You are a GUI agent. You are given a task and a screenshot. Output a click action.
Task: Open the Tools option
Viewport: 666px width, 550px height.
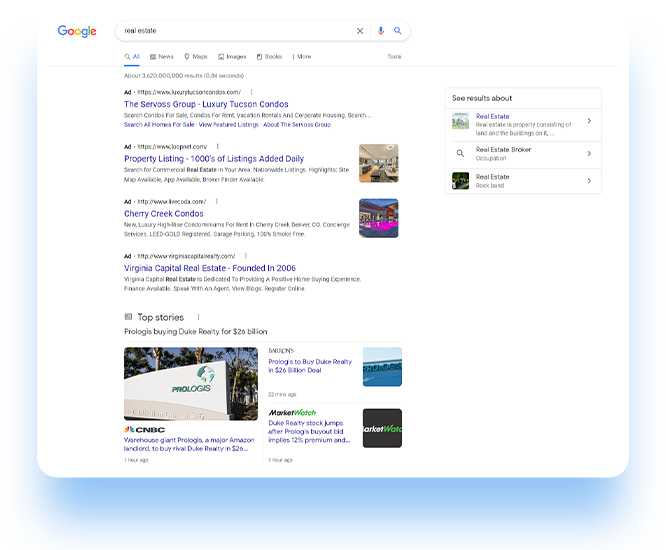click(394, 56)
